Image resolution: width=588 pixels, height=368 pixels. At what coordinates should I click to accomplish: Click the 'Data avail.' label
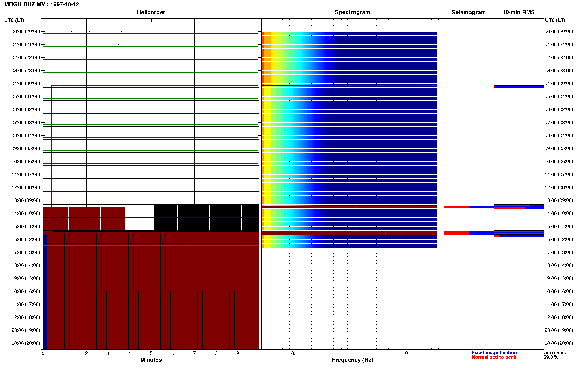pos(554,352)
